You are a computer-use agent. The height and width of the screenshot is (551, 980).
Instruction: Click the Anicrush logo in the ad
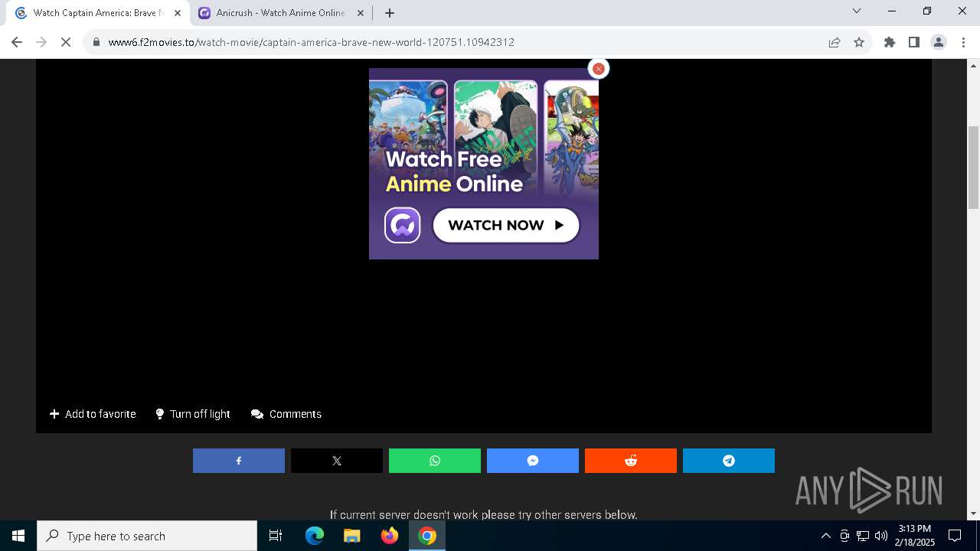coord(402,225)
